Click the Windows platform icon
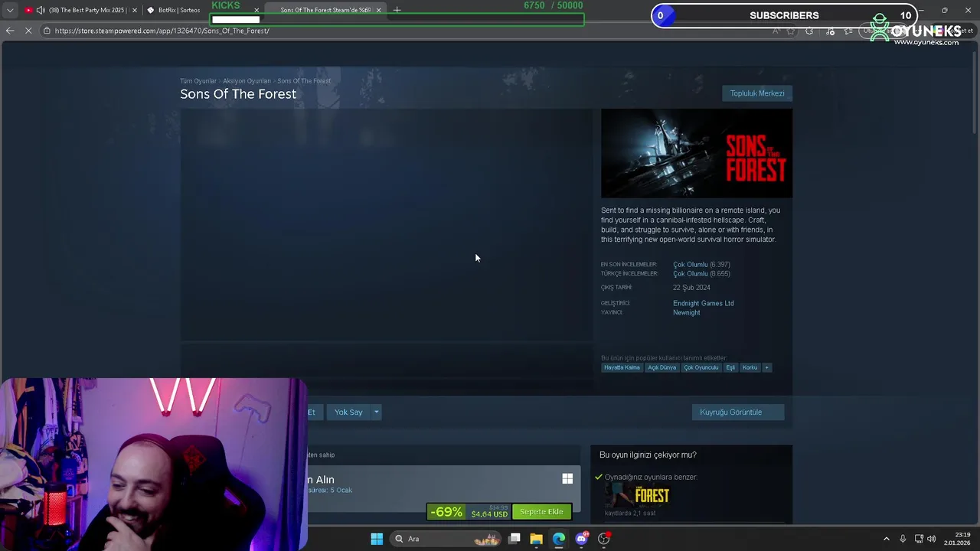 tap(567, 479)
